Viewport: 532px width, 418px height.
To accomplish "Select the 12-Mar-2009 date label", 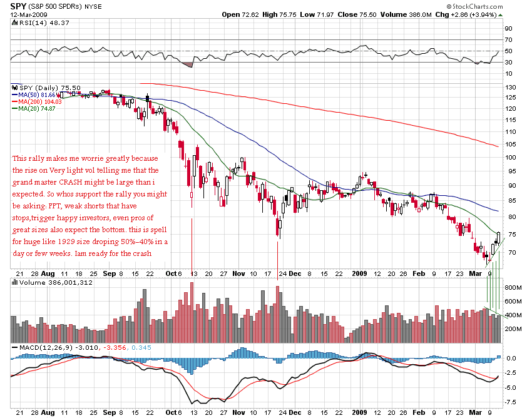I will (x=29, y=14).
